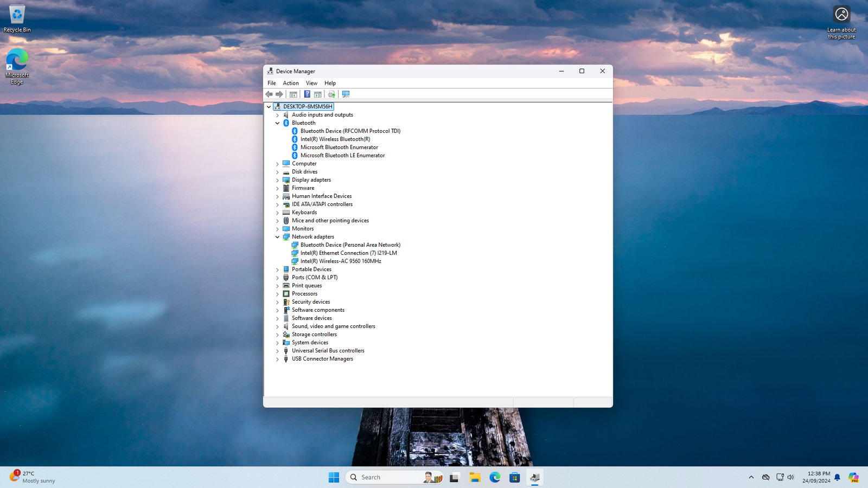Click the IDE ATA/ATAPI controllers icon
Screen dimensions: 868x488
(286, 204)
